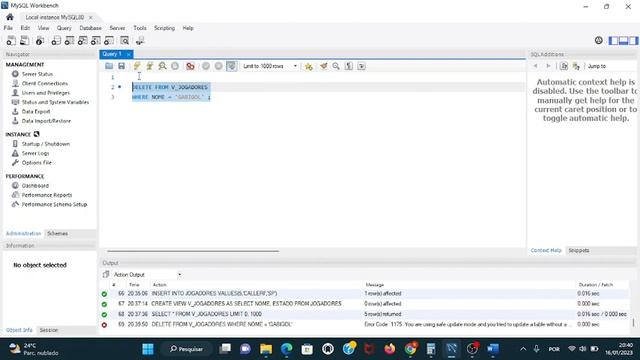Select the DELETE FROM V_JOGADORES error row
This screenshot has width=640, height=360.
365,324
